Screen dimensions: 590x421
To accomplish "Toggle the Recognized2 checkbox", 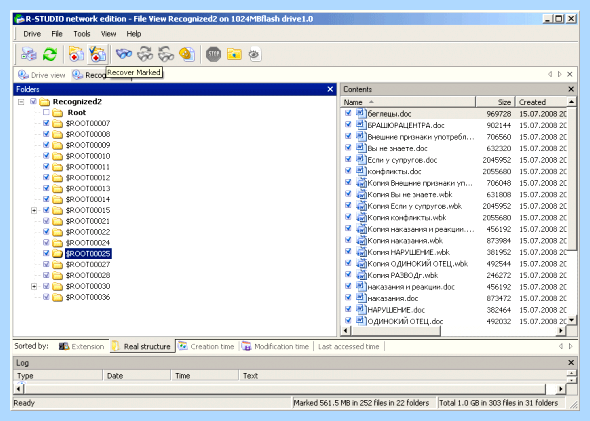I will (33, 101).
